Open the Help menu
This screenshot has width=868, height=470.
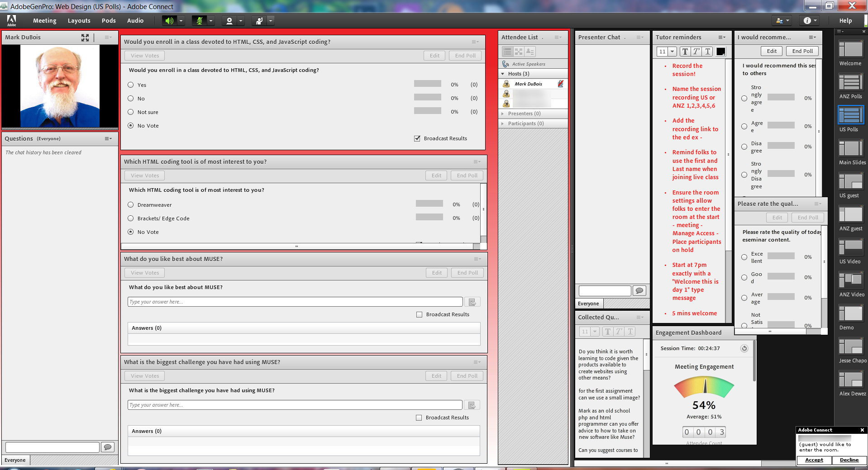(845, 21)
